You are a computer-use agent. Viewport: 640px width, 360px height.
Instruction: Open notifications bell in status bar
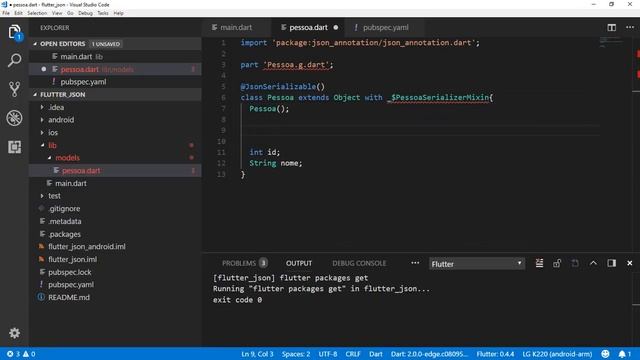(x=624, y=354)
